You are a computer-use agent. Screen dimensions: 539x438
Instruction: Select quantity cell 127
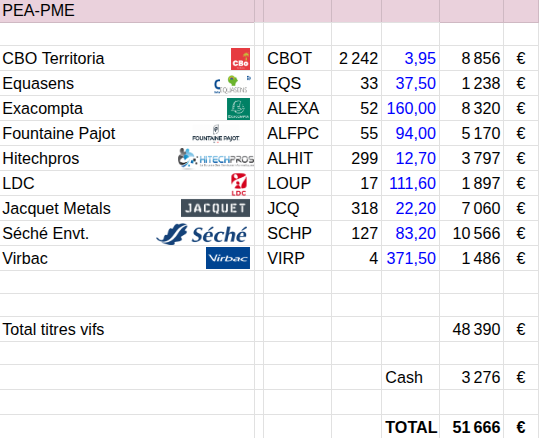[x=356, y=233]
